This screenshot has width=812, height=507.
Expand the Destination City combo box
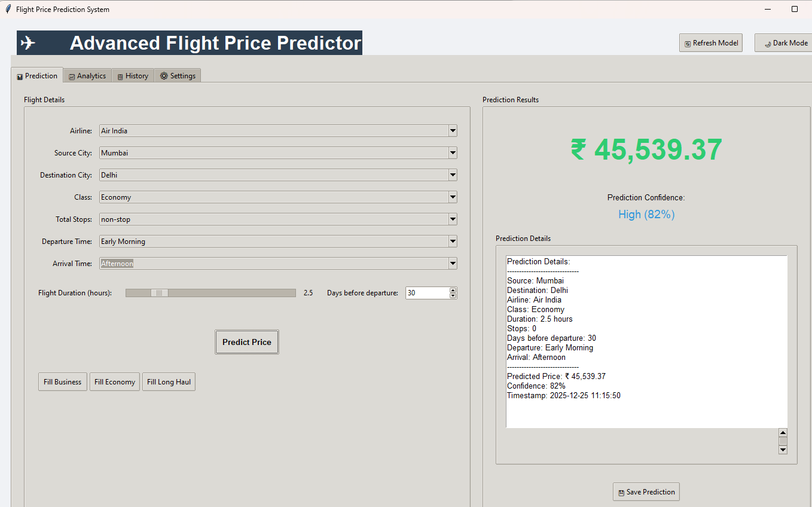point(453,175)
